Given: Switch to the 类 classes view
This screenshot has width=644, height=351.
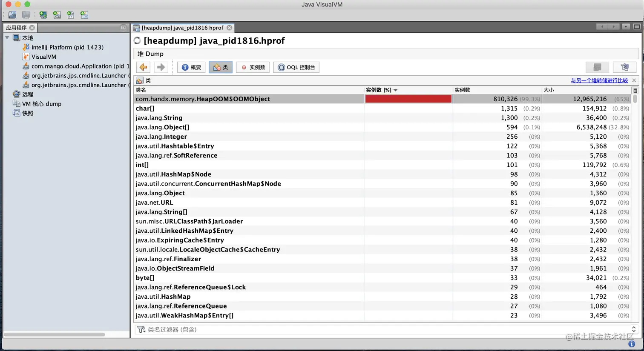Looking at the screenshot, I should click(221, 67).
